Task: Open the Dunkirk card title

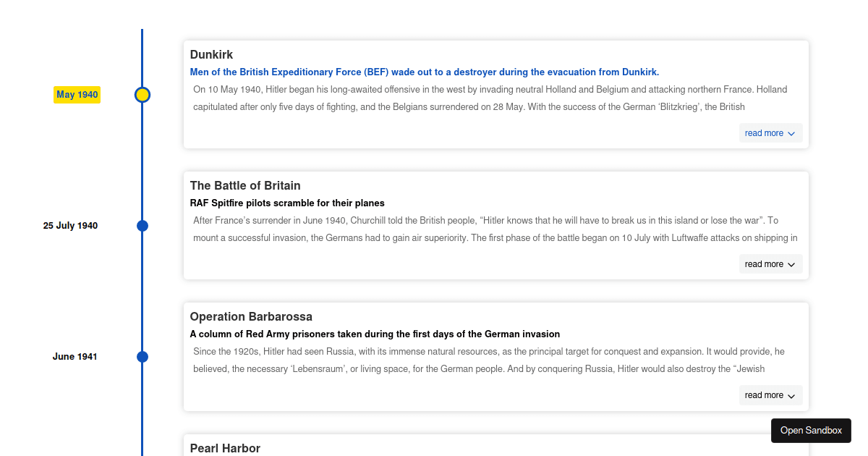Action: pos(211,55)
